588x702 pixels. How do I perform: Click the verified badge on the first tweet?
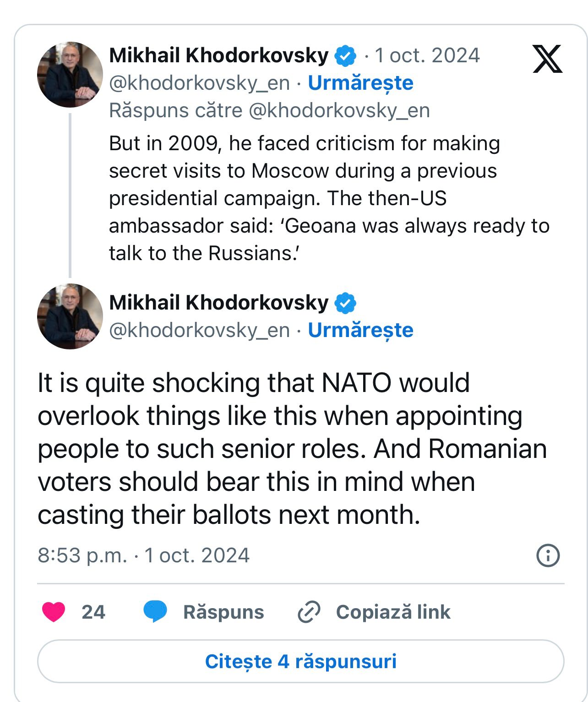point(345,56)
